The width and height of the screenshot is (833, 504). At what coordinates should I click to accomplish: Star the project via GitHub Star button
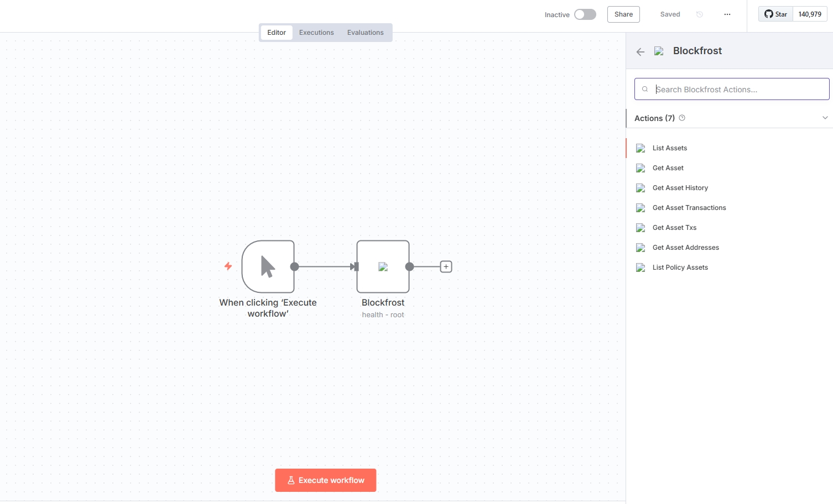point(775,14)
